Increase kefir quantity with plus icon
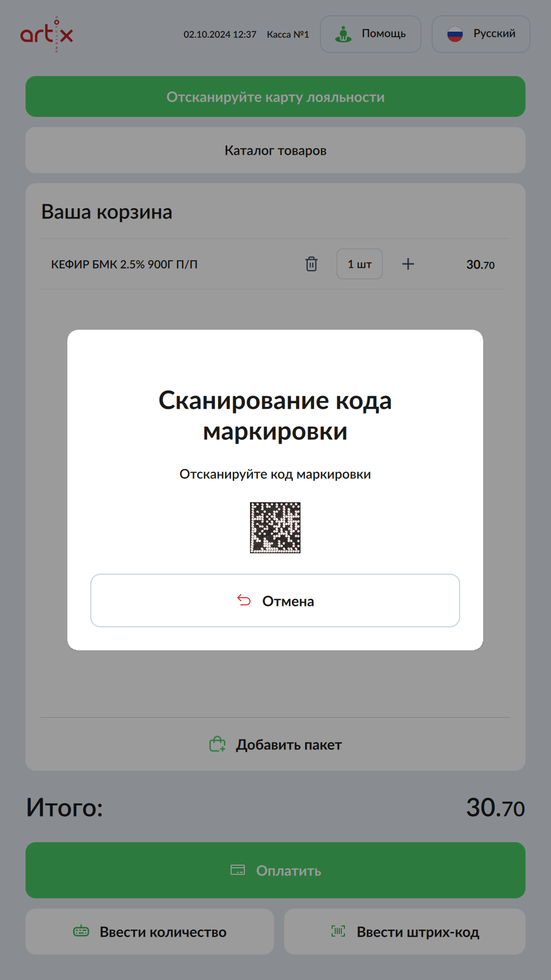 (408, 264)
